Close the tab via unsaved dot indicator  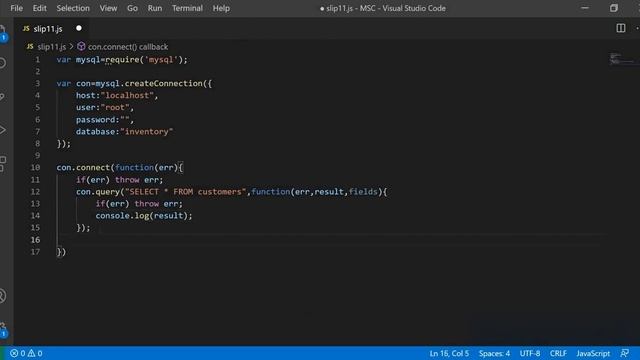[x=79, y=28]
